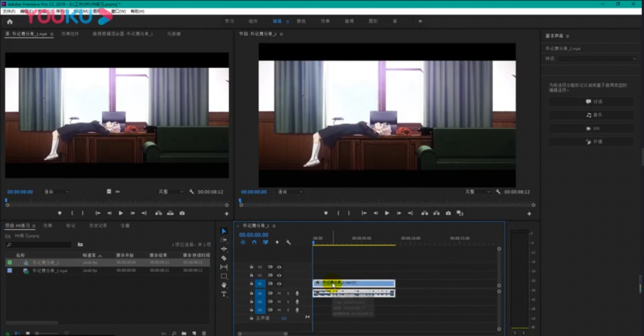Screen dimensions: 644x336
Task: Select the Ripple Edit tool
Action: click(224, 249)
